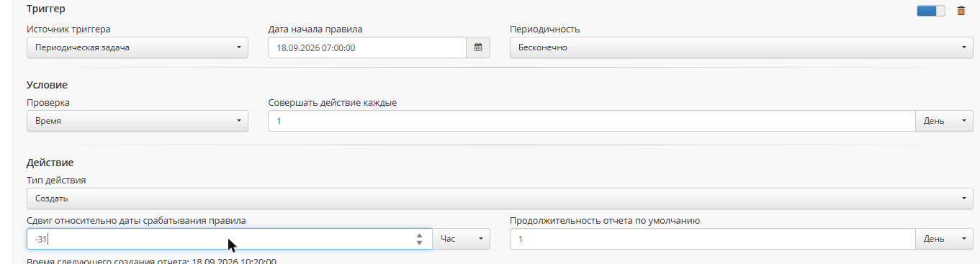Decrease shift value with stepper down arrow
This screenshot has height=264, width=980.
coord(419,243)
